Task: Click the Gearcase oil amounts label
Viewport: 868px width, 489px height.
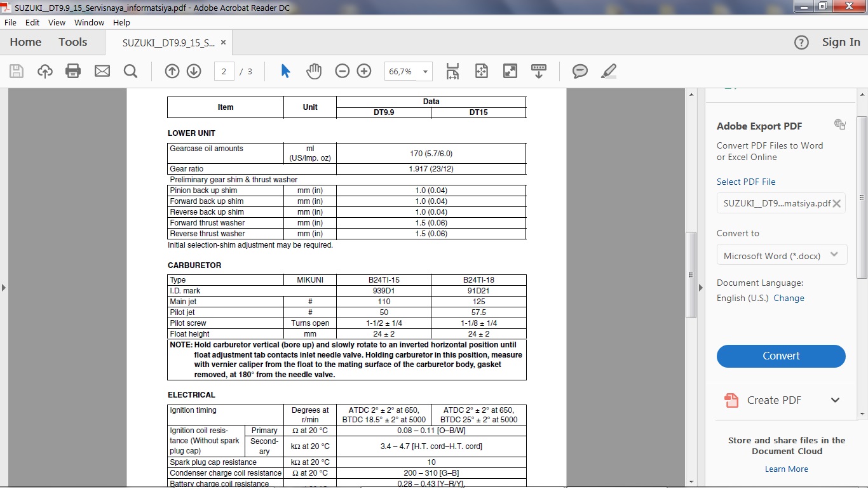Action: coord(207,149)
